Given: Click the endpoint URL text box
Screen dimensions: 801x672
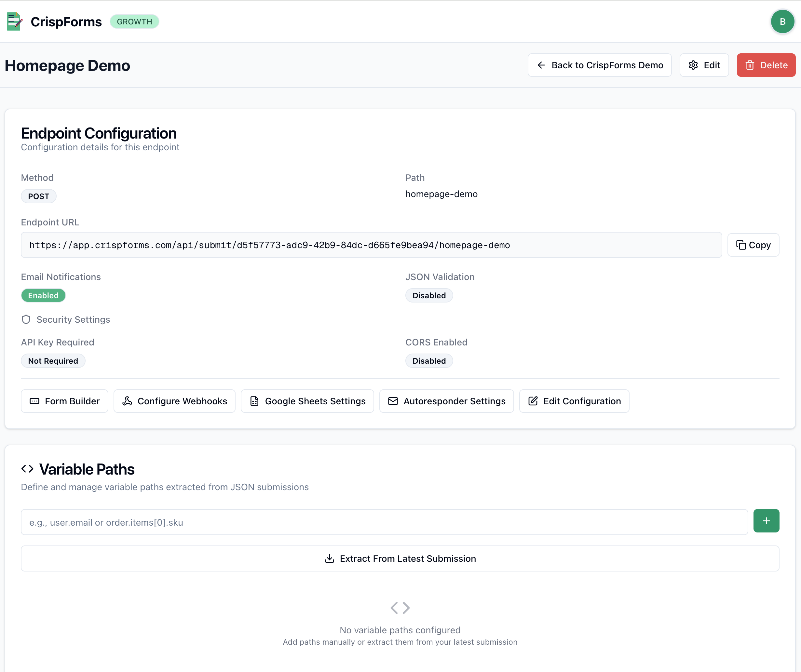Looking at the screenshot, I should point(371,245).
